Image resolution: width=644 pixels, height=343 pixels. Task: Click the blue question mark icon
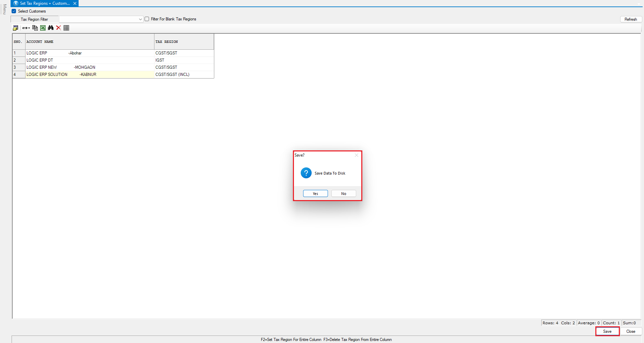(306, 173)
